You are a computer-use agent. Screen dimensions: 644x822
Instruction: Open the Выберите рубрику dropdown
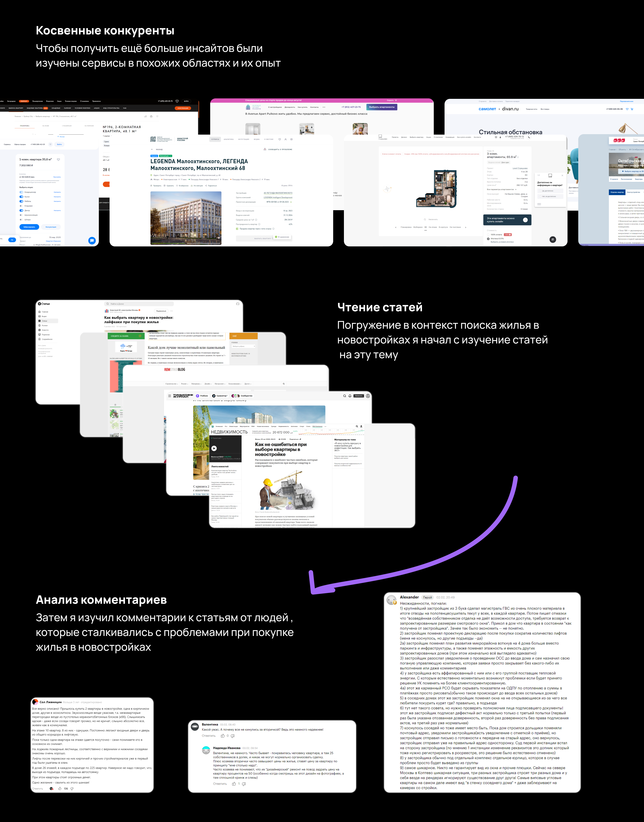244,346
